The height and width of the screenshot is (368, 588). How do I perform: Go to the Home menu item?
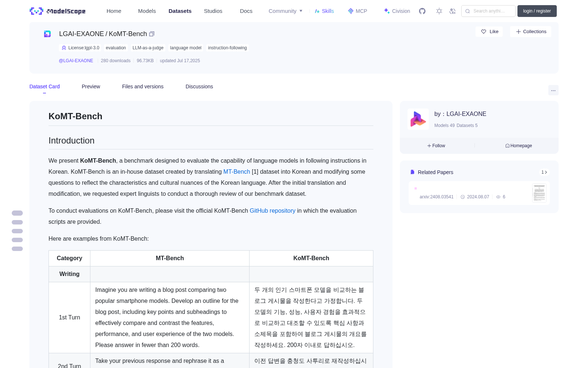coord(114,11)
